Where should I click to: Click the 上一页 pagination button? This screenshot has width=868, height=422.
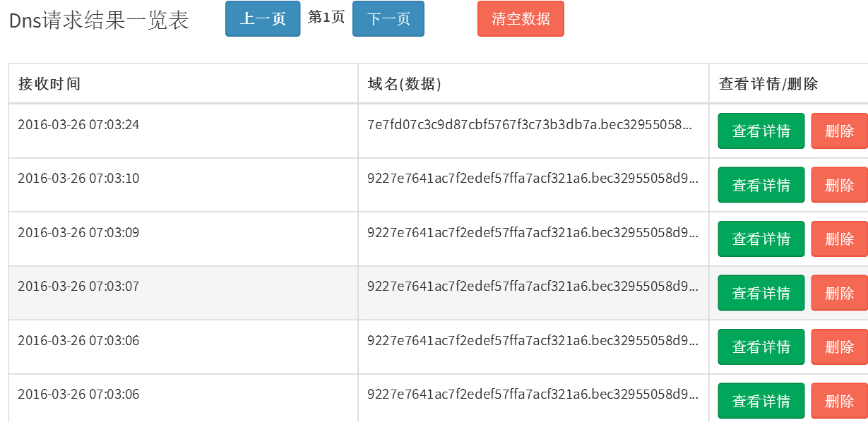click(x=262, y=19)
